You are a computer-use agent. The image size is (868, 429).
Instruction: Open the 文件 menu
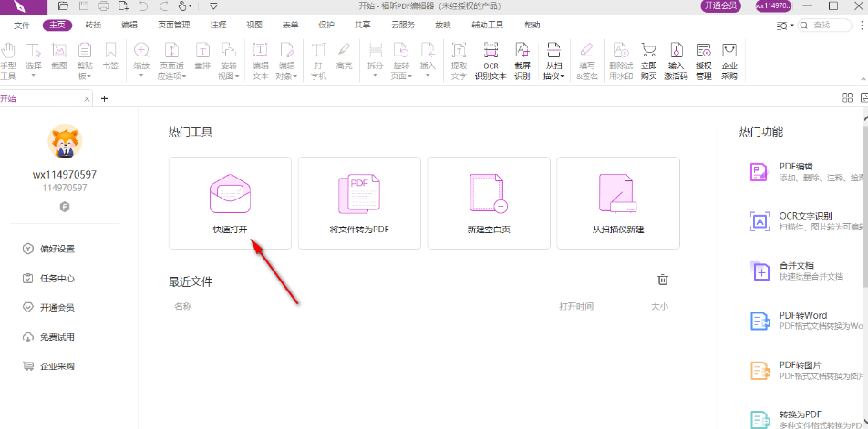tap(22, 25)
